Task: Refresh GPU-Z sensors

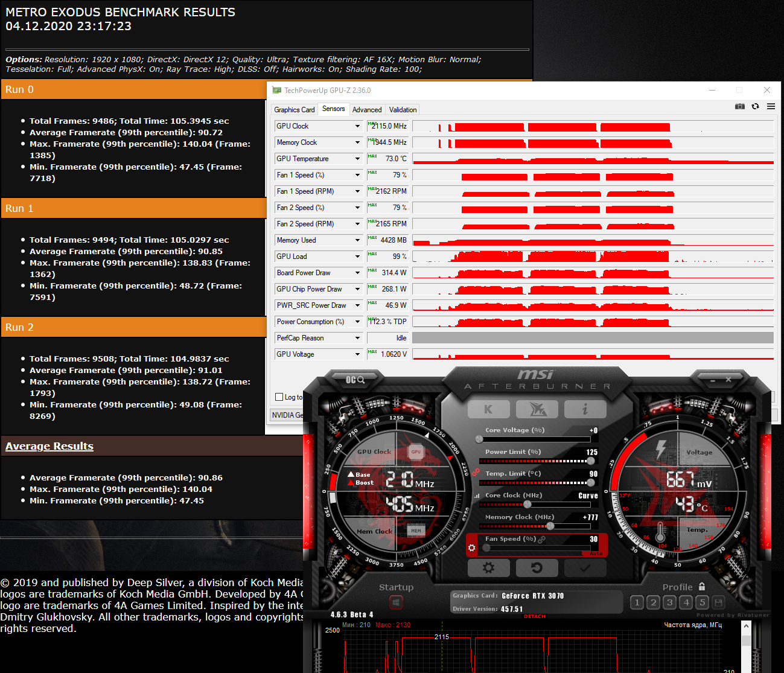Action: pos(755,106)
